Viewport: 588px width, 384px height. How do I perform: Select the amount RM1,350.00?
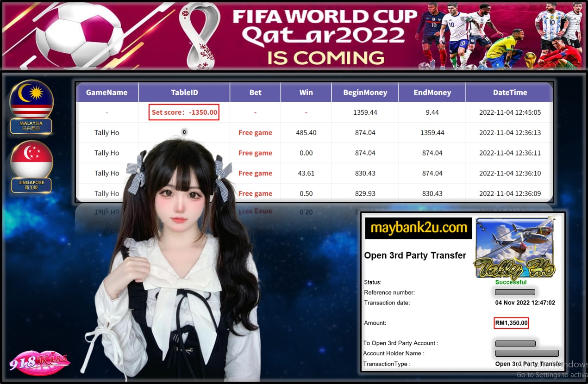[x=511, y=323]
